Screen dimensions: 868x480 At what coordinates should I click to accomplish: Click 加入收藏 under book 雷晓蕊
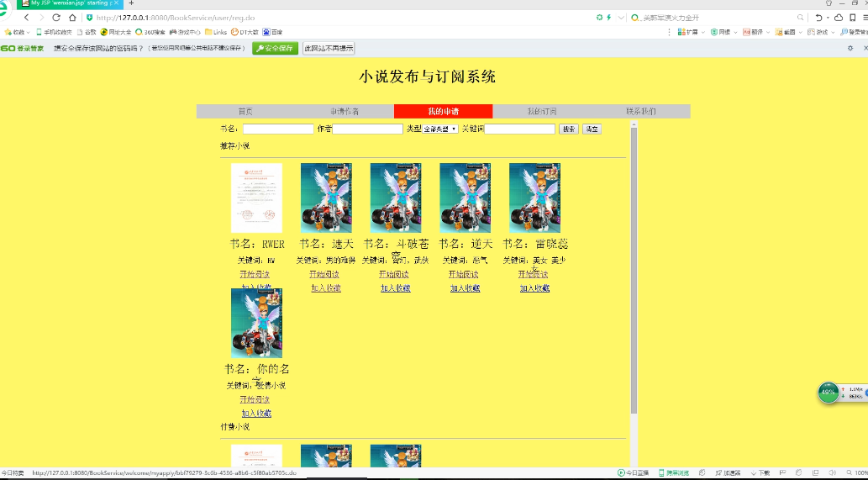534,287
